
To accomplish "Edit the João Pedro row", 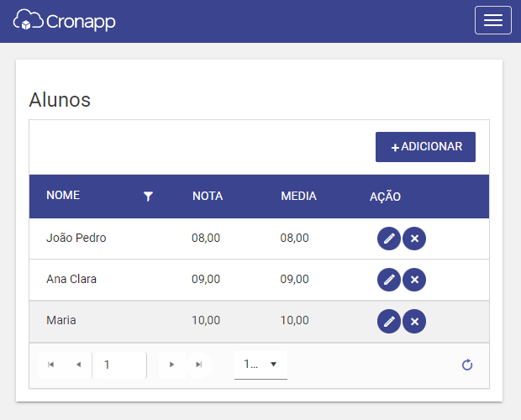I will [389, 239].
